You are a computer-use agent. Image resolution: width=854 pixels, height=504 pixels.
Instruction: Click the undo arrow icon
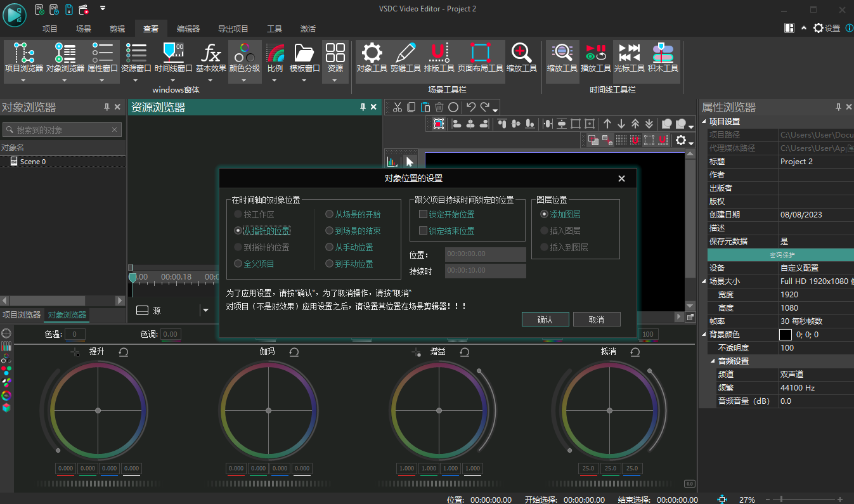(x=470, y=107)
